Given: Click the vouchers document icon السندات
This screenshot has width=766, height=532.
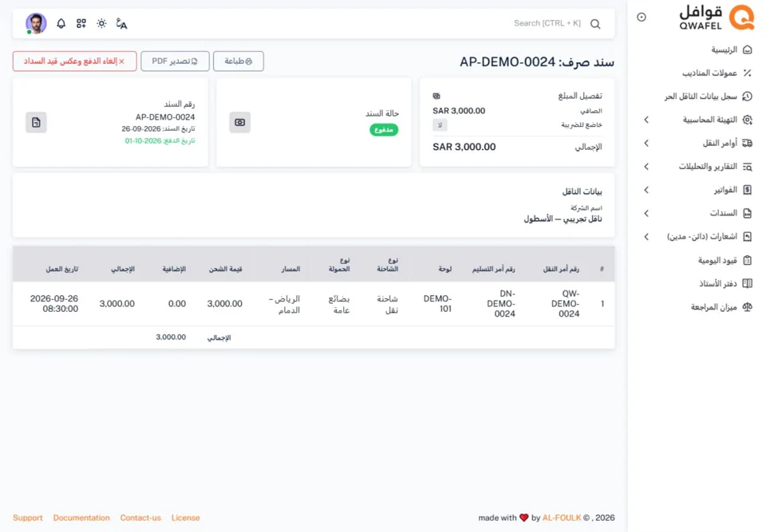Looking at the screenshot, I should click(747, 214).
